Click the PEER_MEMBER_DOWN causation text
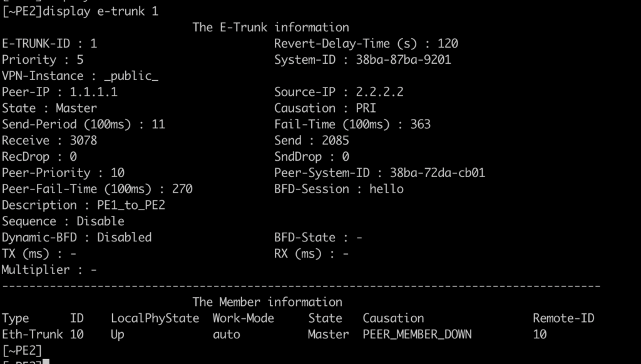Screen dimensions: 641x364 pyautogui.click(x=417, y=335)
